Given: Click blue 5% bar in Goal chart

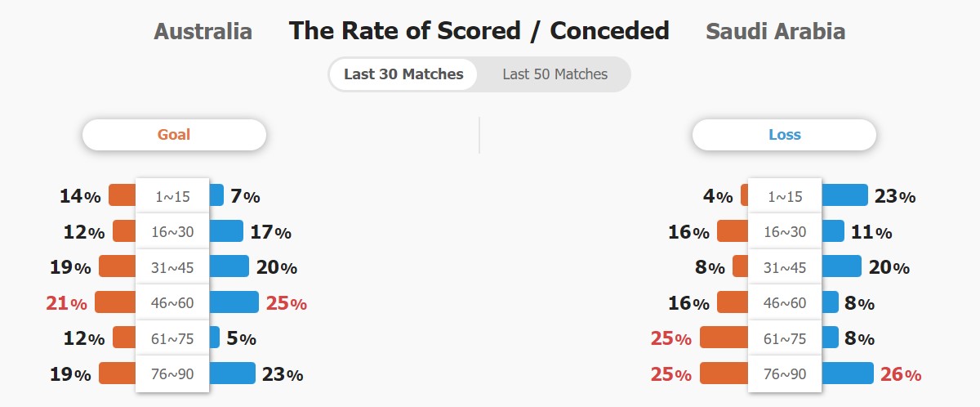Looking at the screenshot, I should pyautogui.click(x=215, y=338).
